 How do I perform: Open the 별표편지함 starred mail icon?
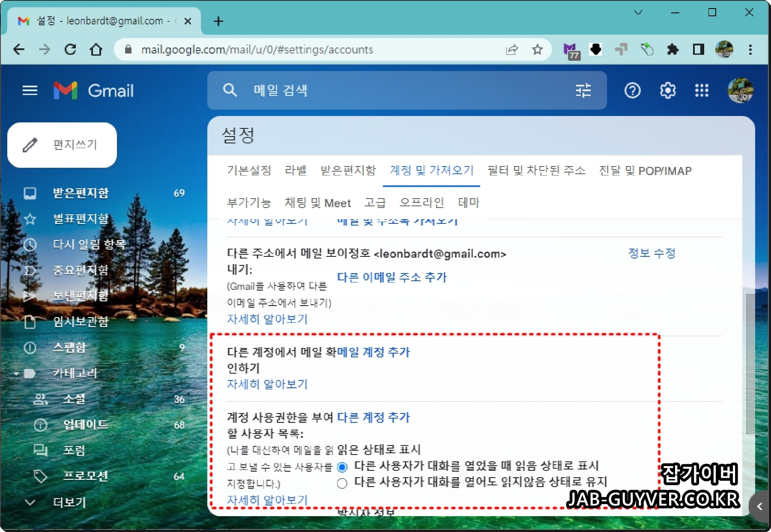tap(30, 219)
